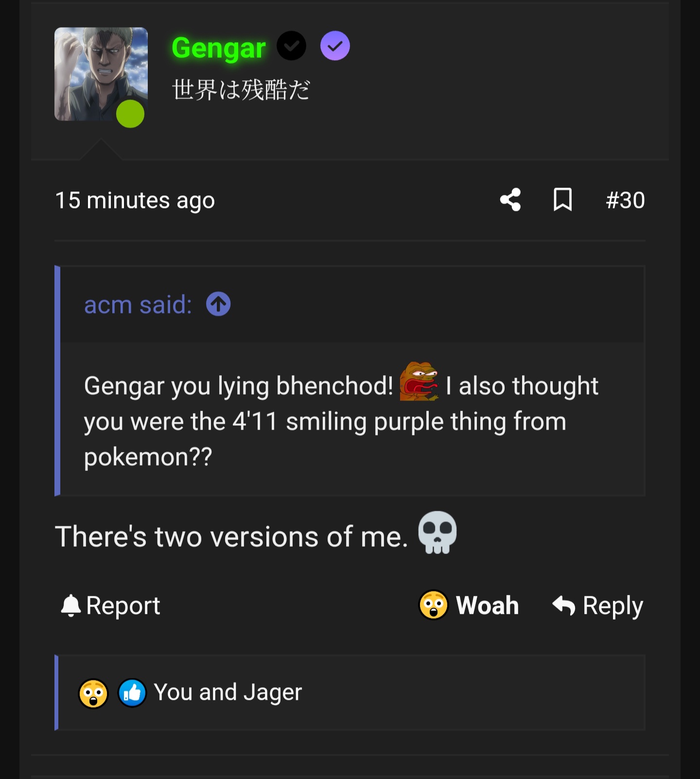Open the post permalink #30

(x=625, y=200)
